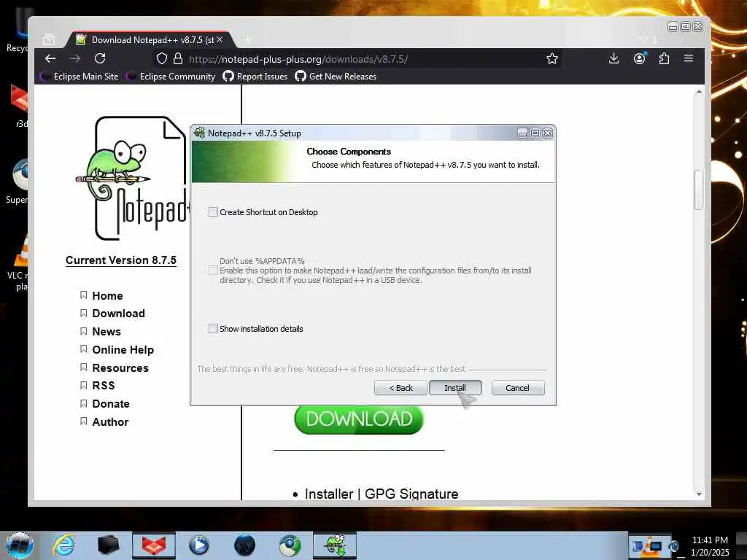Screen dimensions: 747x560
Task: Open the VLC media player desktop icon
Action: [18, 262]
